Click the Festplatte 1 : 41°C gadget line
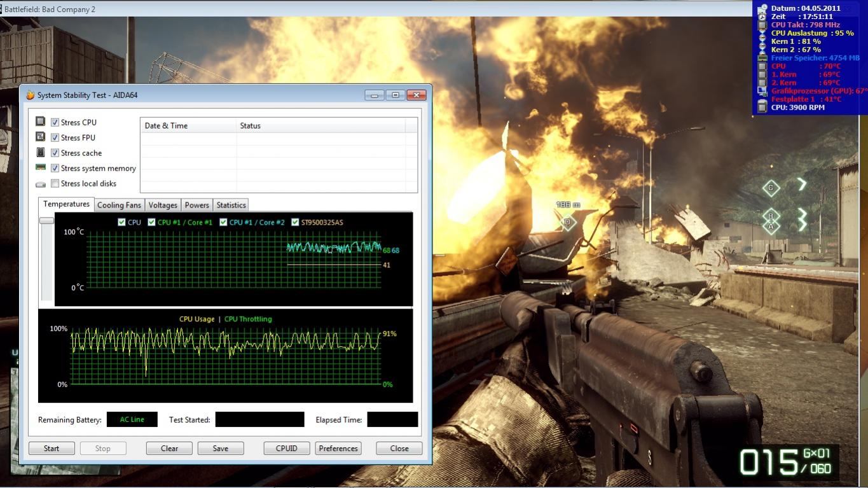This screenshot has height=488, width=868. pyautogui.click(x=806, y=99)
